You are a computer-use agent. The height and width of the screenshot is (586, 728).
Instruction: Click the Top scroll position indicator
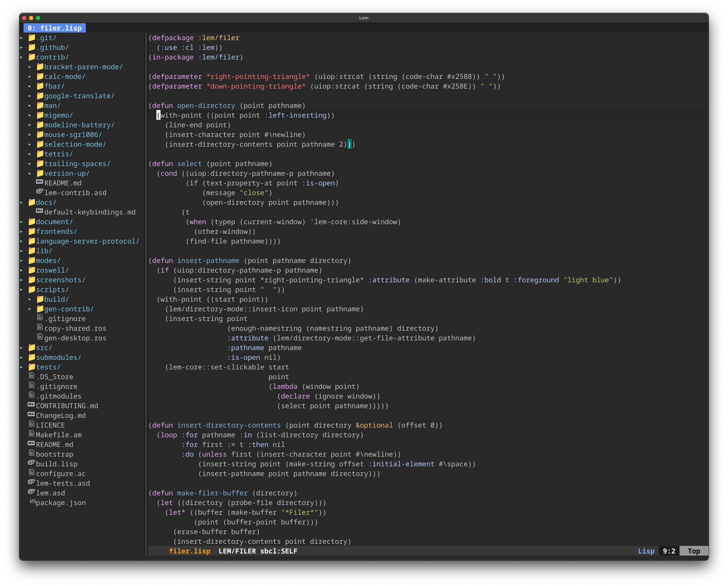[x=693, y=551]
